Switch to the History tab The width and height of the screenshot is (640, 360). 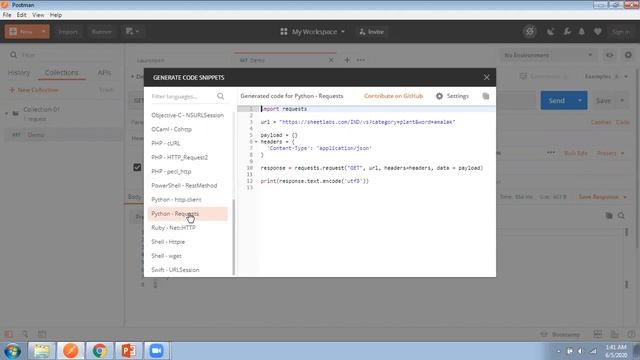(19, 73)
